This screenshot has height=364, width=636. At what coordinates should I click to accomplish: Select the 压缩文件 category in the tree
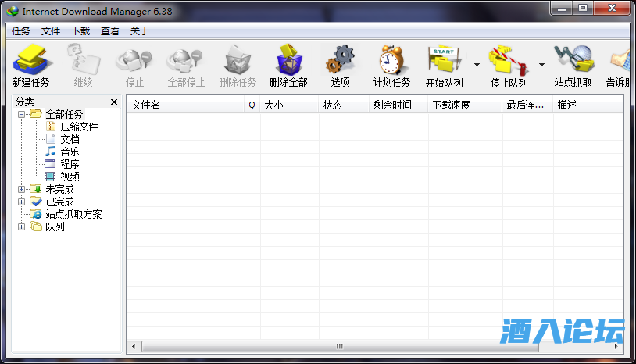pyautogui.click(x=79, y=127)
